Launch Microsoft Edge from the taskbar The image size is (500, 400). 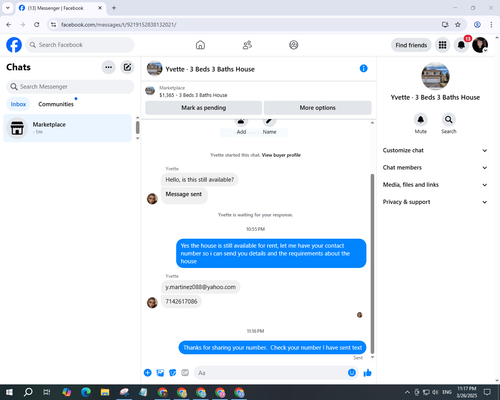86,392
